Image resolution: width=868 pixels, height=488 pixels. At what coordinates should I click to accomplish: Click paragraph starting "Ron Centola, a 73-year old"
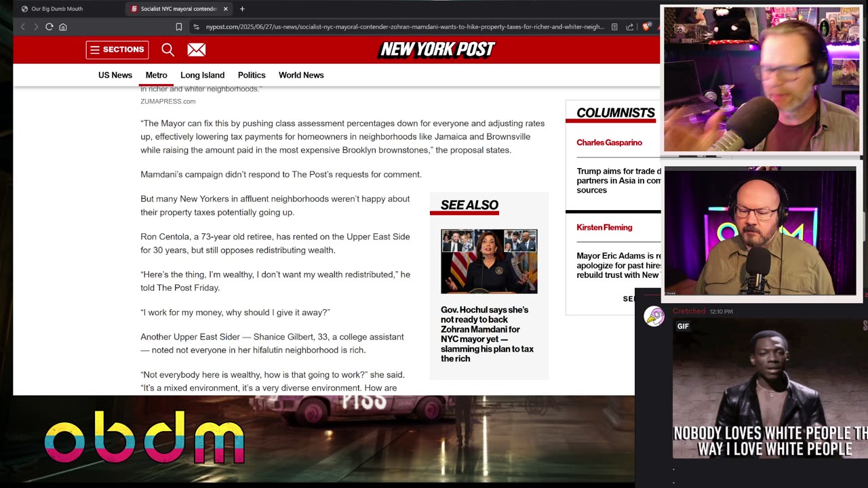point(275,243)
